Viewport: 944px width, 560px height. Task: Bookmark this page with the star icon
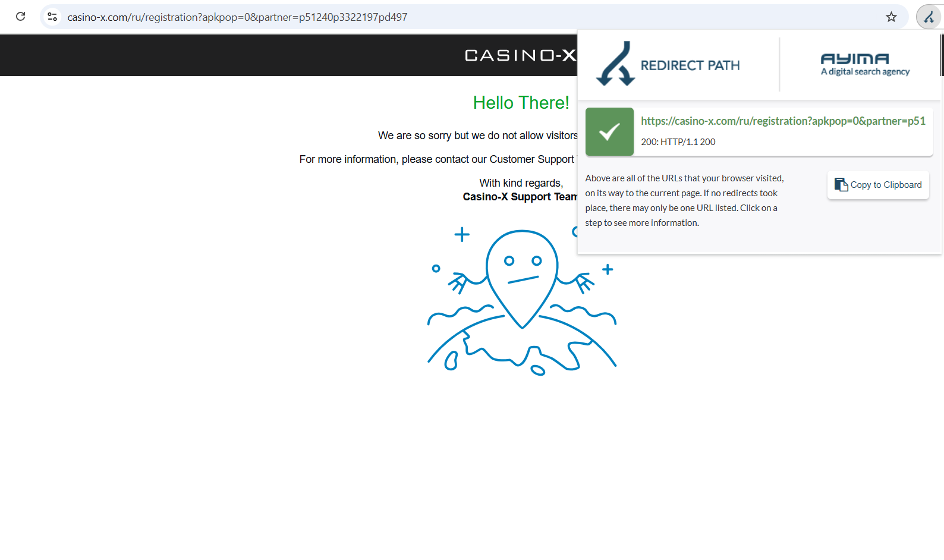point(891,17)
